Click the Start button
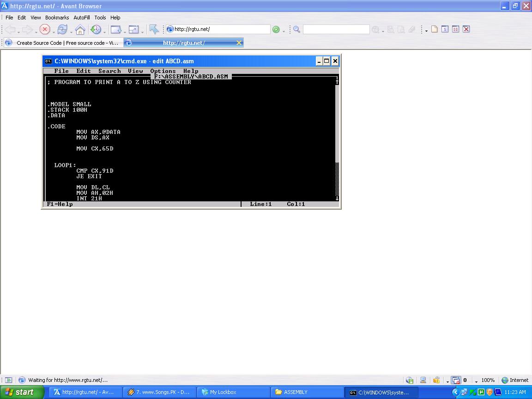 [x=22, y=392]
